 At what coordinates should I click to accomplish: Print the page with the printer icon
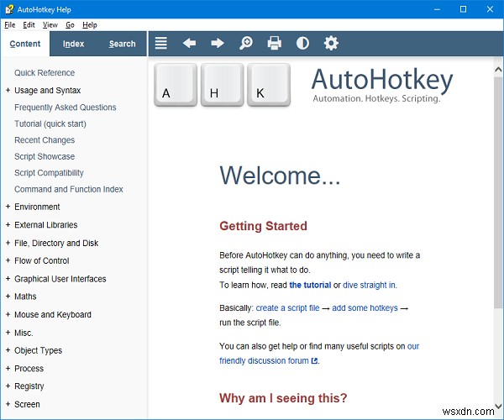(x=274, y=43)
